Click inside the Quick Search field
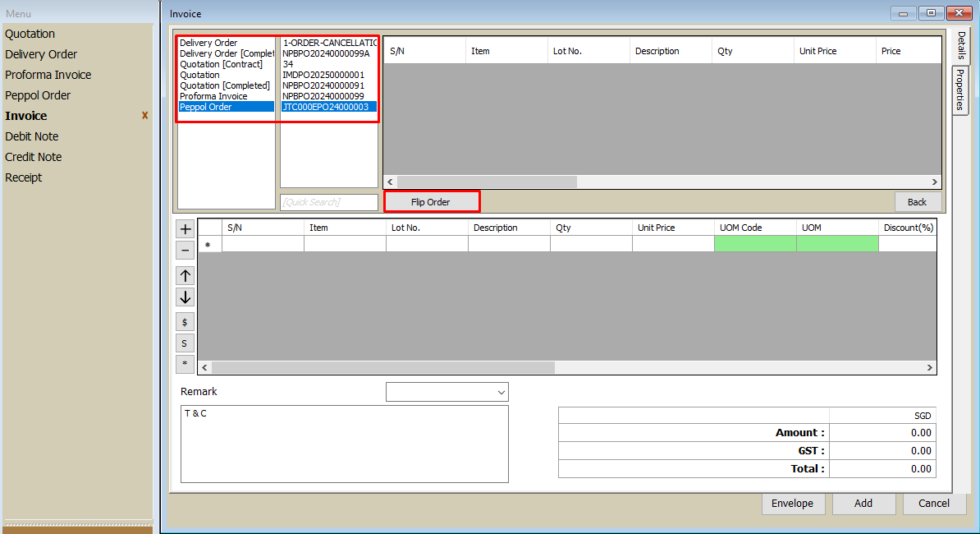Image resolution: width=980 pixels, height=534 pixels. click(x=328, y=202)
